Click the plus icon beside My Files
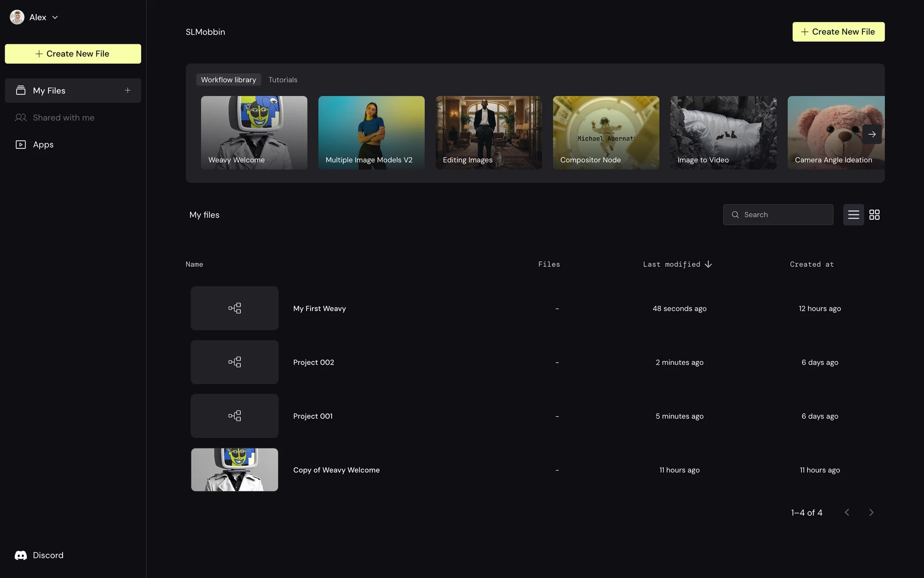The height and width of the screenshot is (578, 924). pyautogui.click(x=128, y=91)
